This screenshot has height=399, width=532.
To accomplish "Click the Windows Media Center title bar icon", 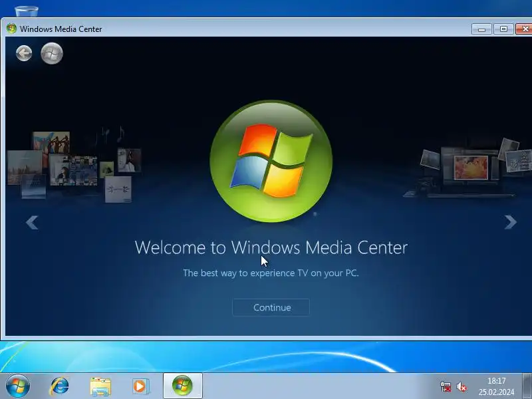I will [x=11, y=29].
